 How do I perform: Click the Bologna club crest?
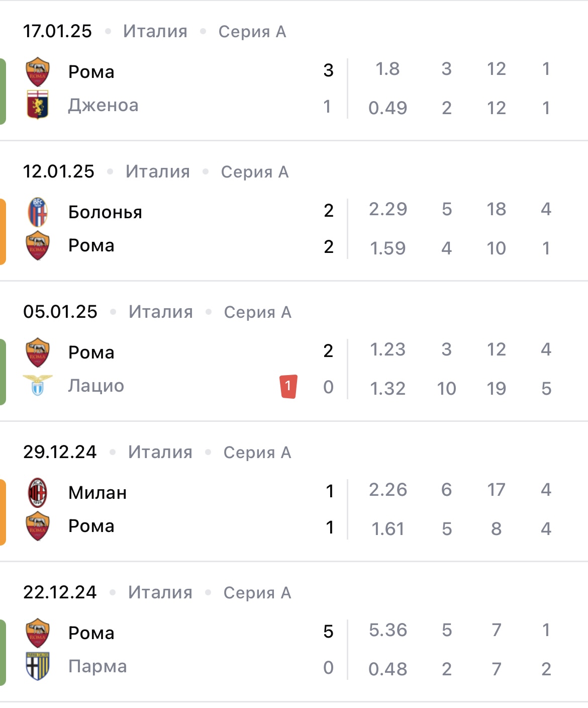(38, 212)
